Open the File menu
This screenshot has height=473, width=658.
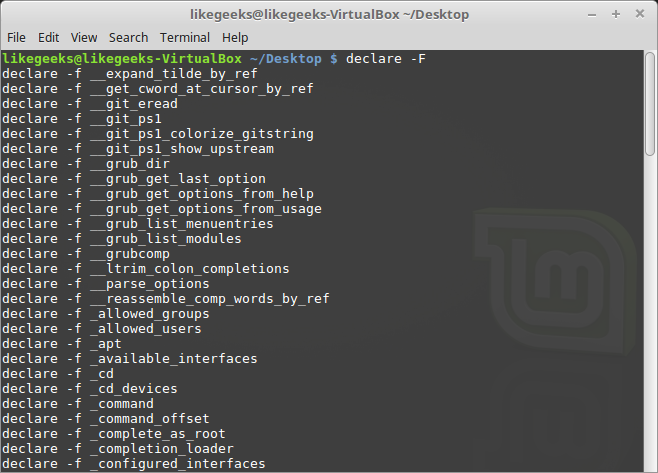pos(16,37)
